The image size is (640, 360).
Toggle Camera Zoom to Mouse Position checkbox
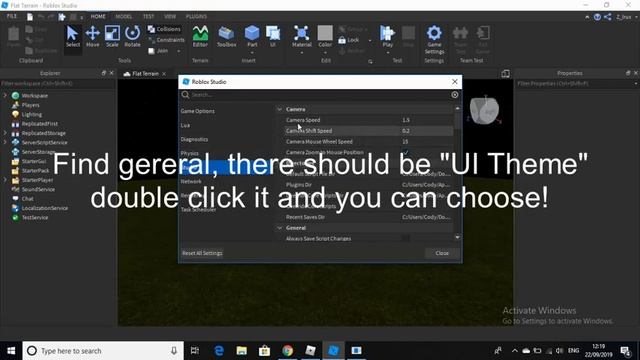(405, 152)
